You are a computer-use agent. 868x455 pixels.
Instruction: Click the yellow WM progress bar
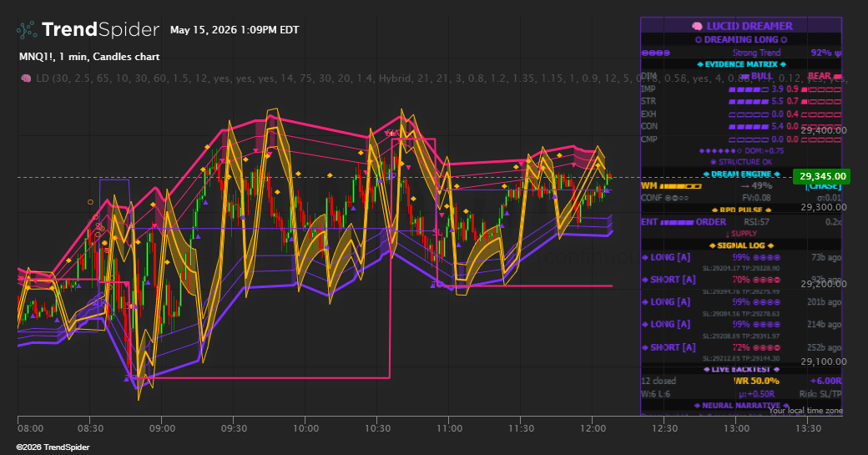[x=680, y=186]
